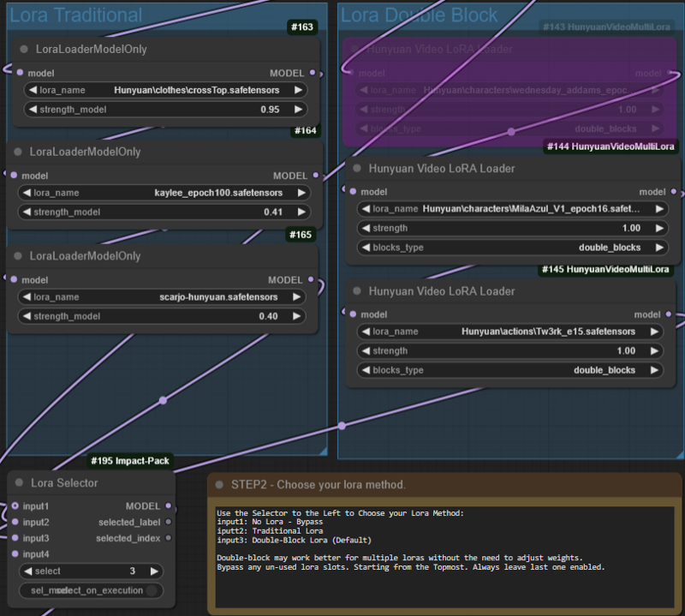Click the #195 Impact-Pack badge
The image size is (685, 616).
coord(130,461)
